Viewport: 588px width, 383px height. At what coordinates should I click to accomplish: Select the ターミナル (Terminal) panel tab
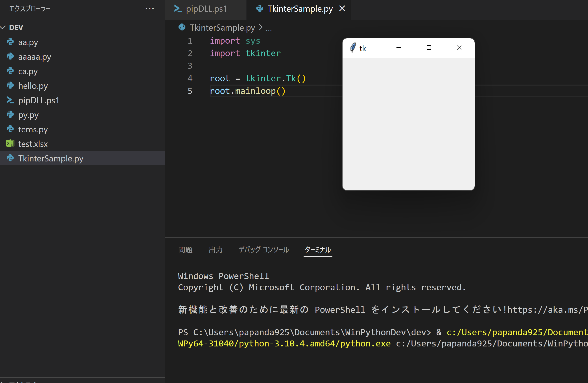click(318, 250)
